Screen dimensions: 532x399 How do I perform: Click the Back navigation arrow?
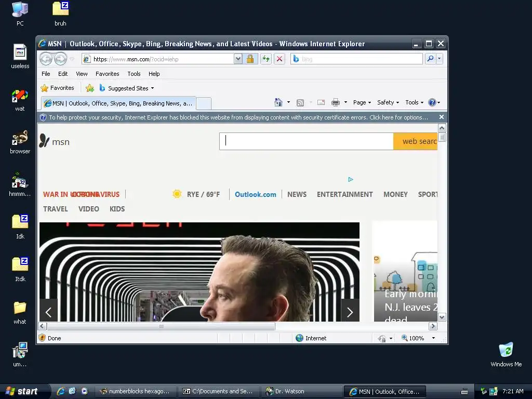click(46, 59)
